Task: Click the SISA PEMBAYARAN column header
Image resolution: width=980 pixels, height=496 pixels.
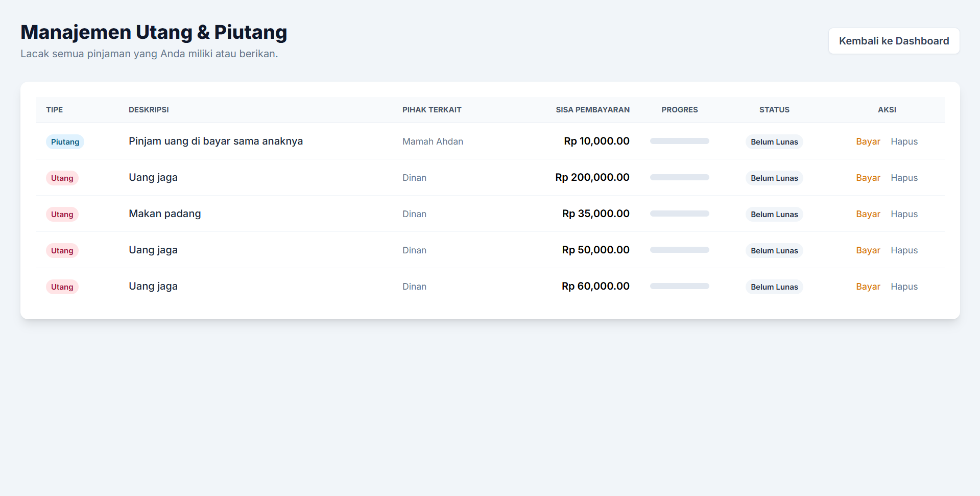Action: (x=593, y=110)
